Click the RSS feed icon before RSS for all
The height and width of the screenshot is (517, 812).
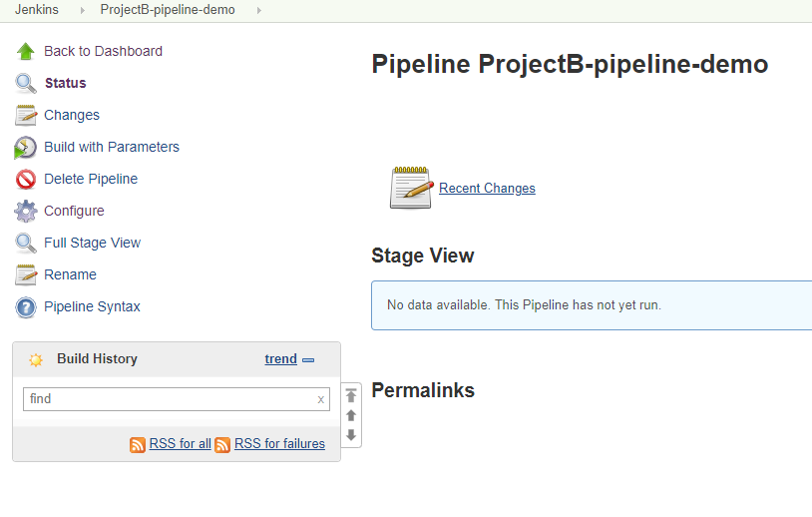click(x=138, y=444)
